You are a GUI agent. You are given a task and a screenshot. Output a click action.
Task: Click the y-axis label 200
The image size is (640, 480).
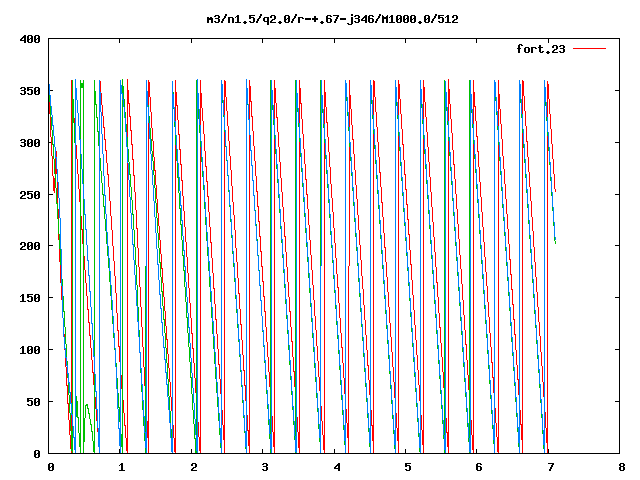click(x=30, y=246)
